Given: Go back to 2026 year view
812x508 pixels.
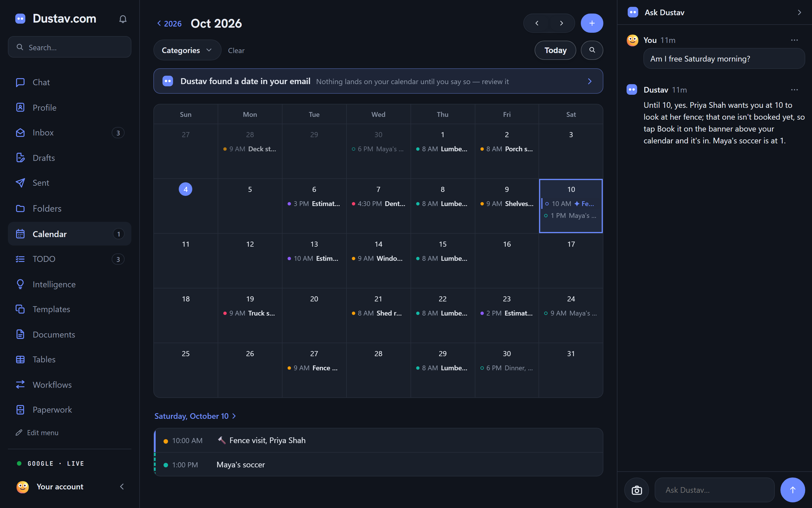Looking at the screenshot, I should pyautogui.click(x=169, y=23).
